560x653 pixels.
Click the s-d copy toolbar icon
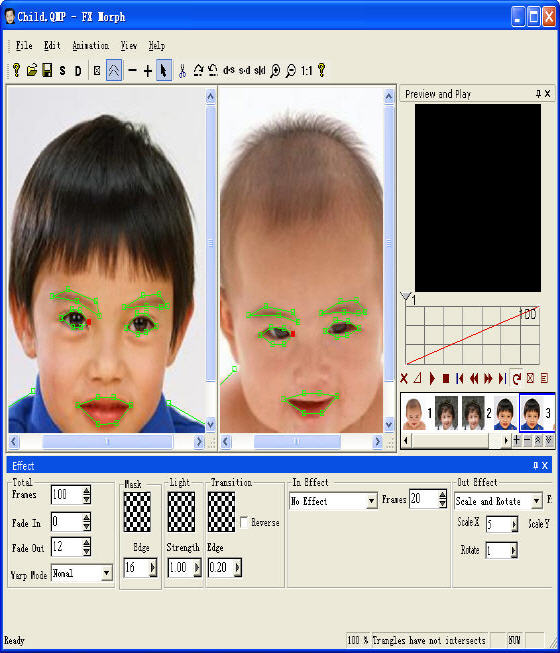tap(244, 70)
